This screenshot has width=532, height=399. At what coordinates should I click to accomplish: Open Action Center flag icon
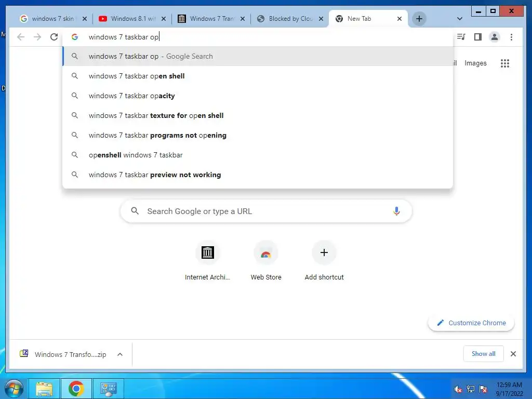[483, 389]
